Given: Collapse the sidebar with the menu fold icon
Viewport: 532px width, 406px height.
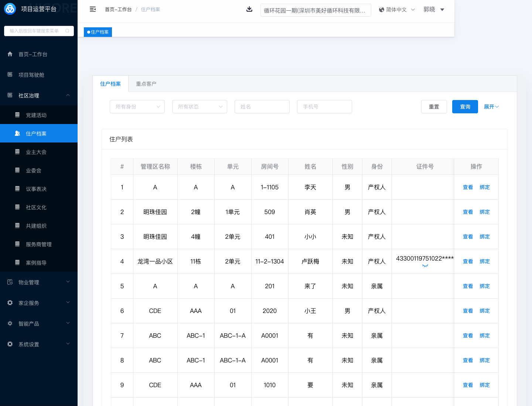Looking at the screenshot, I should click(93, 9).
